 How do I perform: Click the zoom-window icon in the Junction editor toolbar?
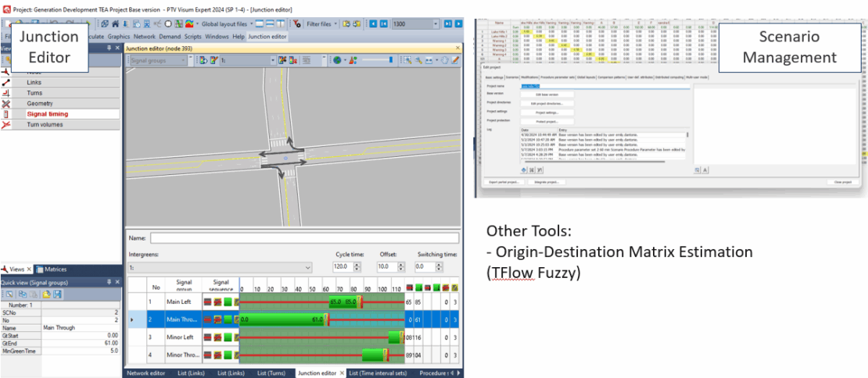408,60
